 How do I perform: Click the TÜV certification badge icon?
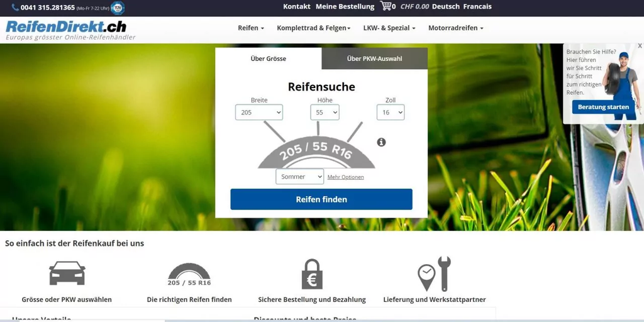[x=118, y=8]
